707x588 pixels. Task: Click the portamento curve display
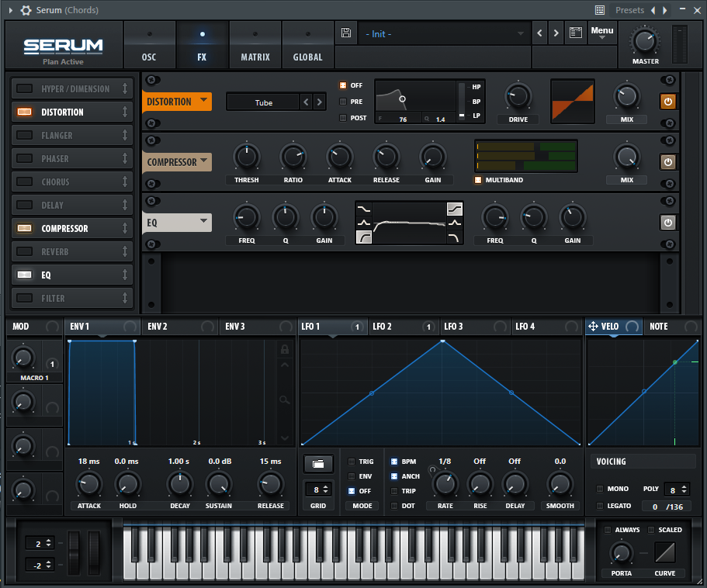tap(664, 552)
